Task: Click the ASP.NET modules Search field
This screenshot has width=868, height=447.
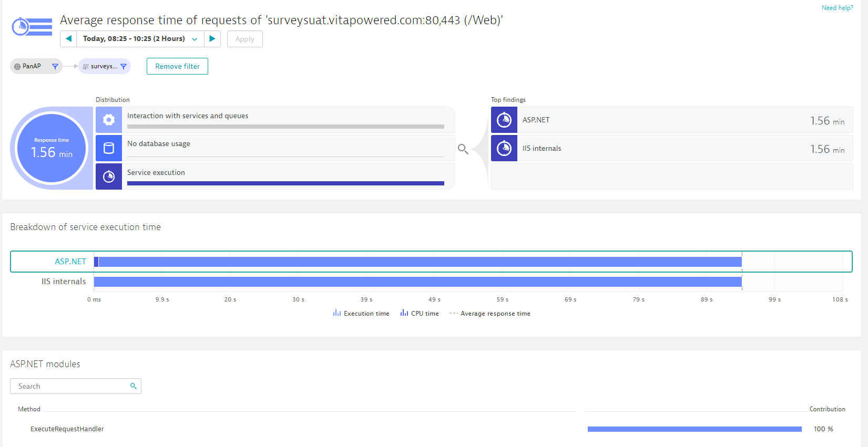Action: coord(71,386)
